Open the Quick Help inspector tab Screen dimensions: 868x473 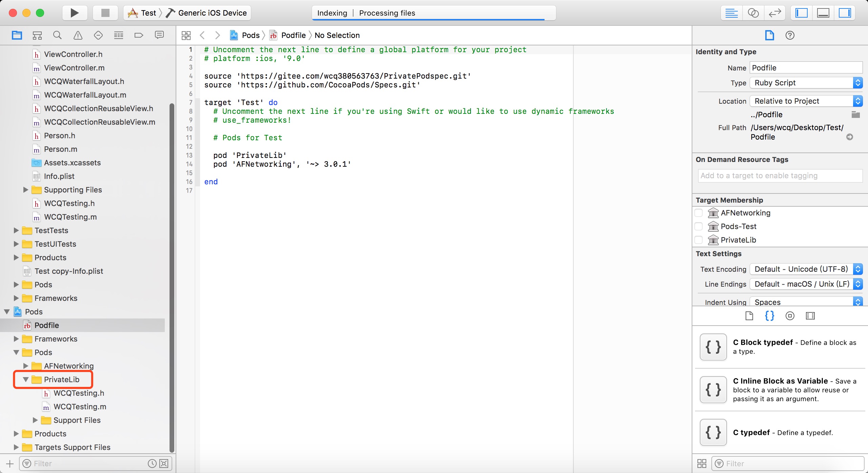790,35
